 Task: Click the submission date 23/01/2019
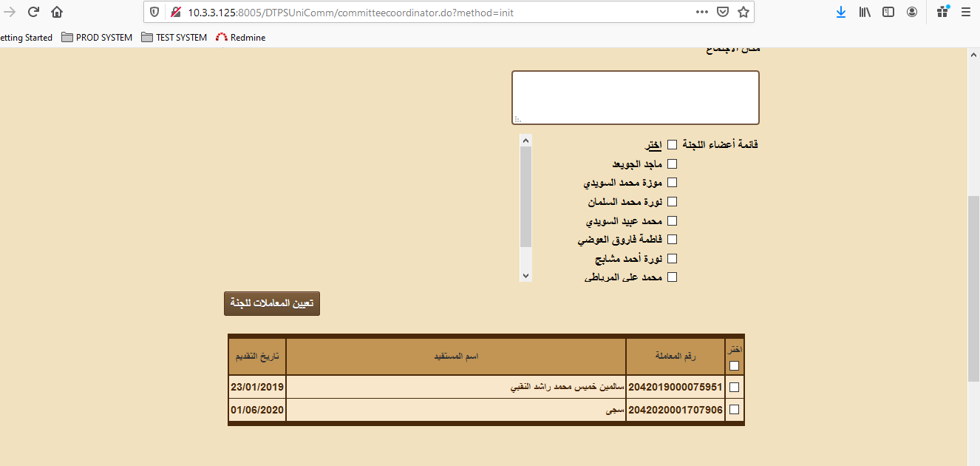click(257, 387)
